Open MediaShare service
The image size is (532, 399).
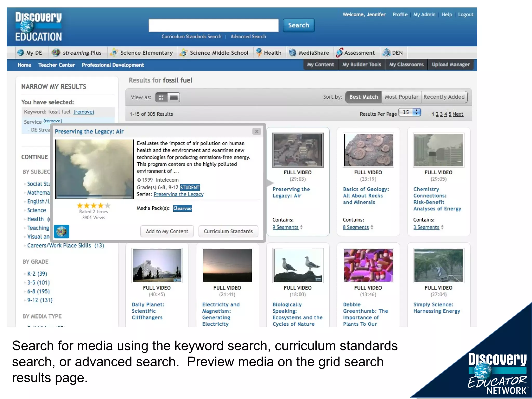(x=309, y=53)
